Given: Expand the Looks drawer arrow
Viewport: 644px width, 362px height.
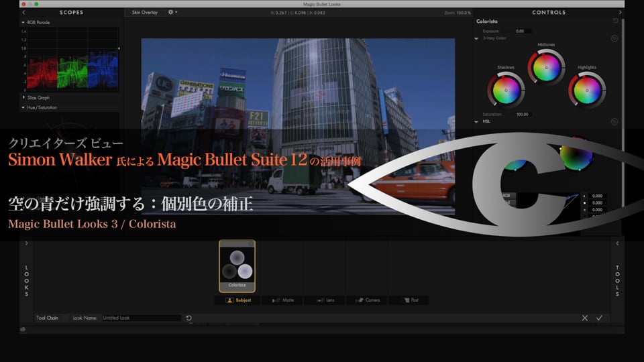Looking at the screenshot, I should pos(26,243).
